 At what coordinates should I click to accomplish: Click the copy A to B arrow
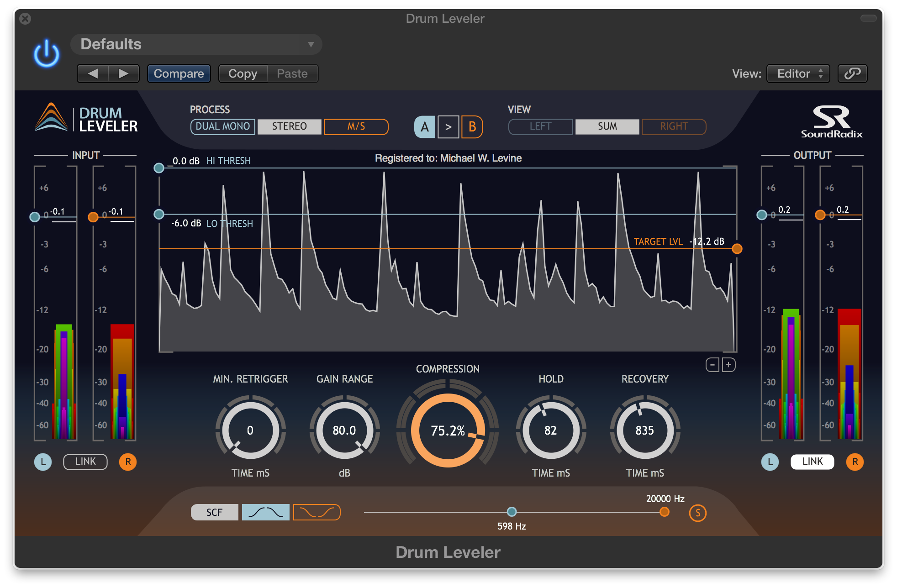point(448,127)
